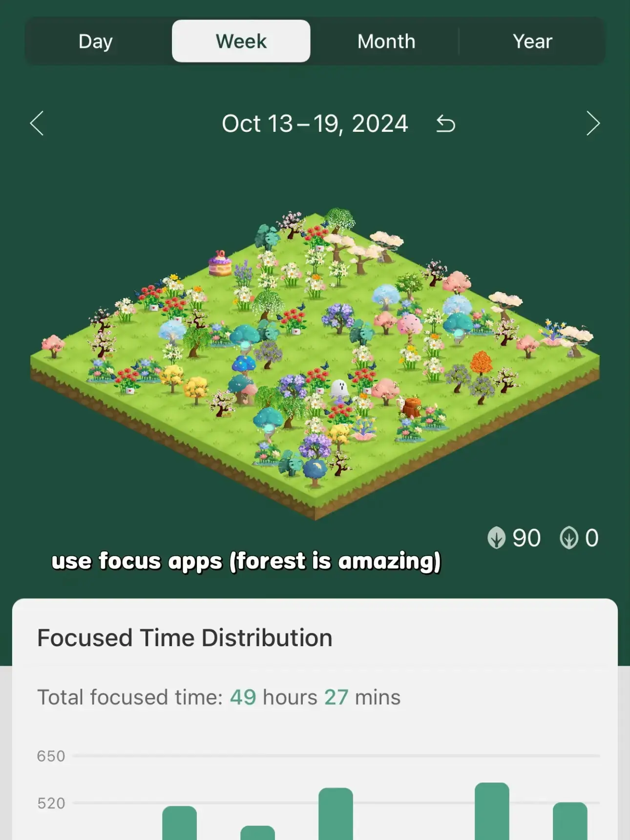
Task: Tap the tree stump in the forest
Action: (412, 408)
